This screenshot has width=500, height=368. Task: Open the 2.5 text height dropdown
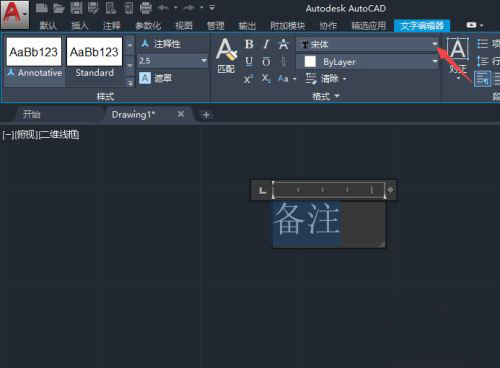[x=204, y=61]
